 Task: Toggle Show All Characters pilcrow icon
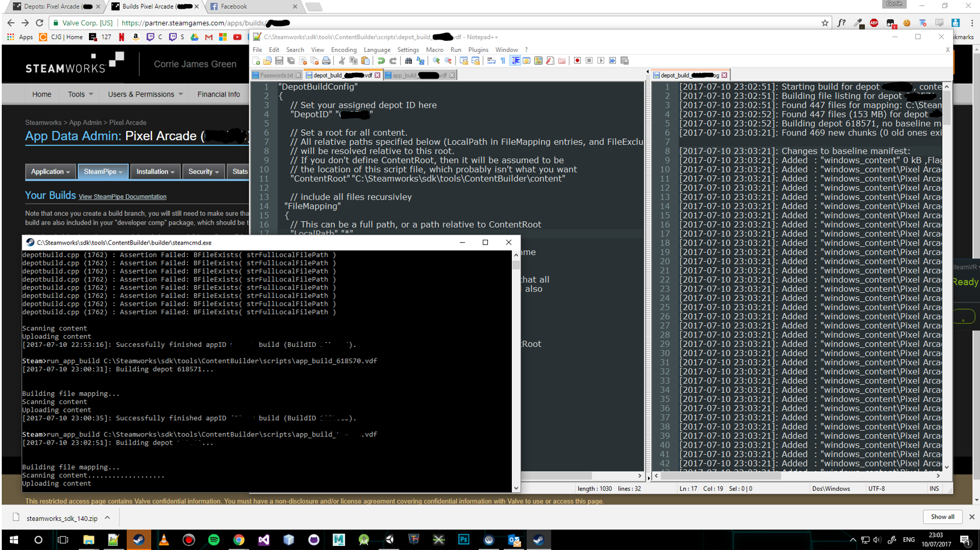[503, 61]
